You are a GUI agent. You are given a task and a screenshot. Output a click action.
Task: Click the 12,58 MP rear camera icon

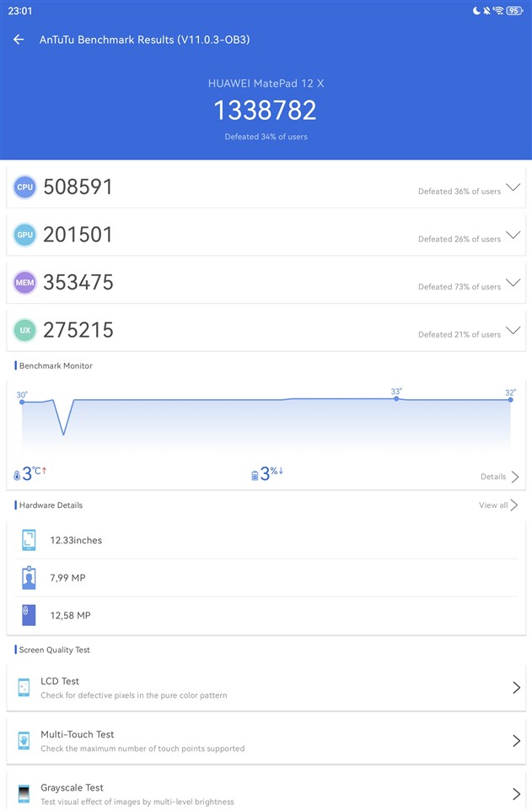pos(30,615)
